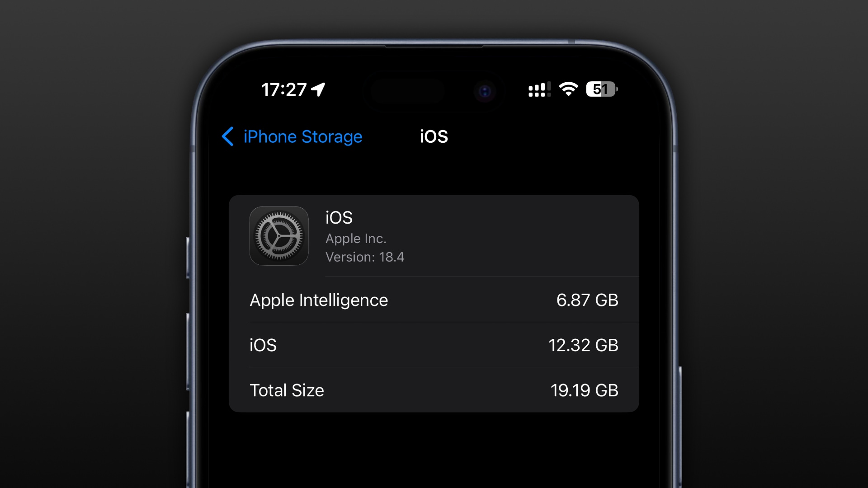Tap the iOS row to view details
The image size is (868, 488).
click(x=434, y=345)
